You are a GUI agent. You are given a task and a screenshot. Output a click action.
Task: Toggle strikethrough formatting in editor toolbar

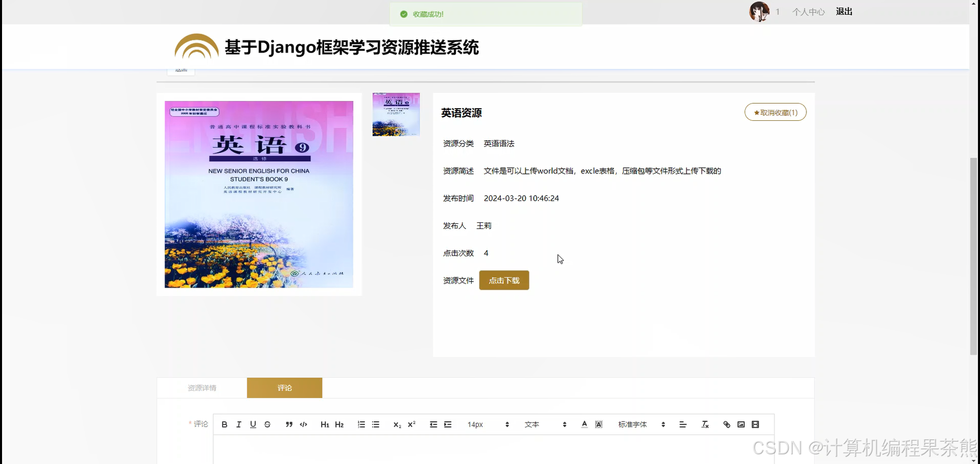[267, 424]
